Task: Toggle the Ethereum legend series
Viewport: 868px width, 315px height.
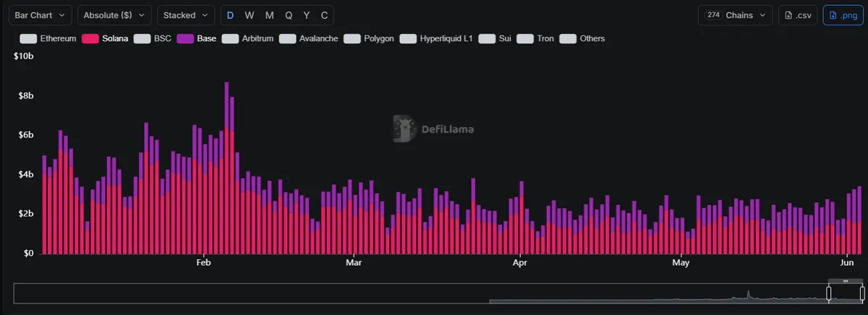Action: coord(48,38)
